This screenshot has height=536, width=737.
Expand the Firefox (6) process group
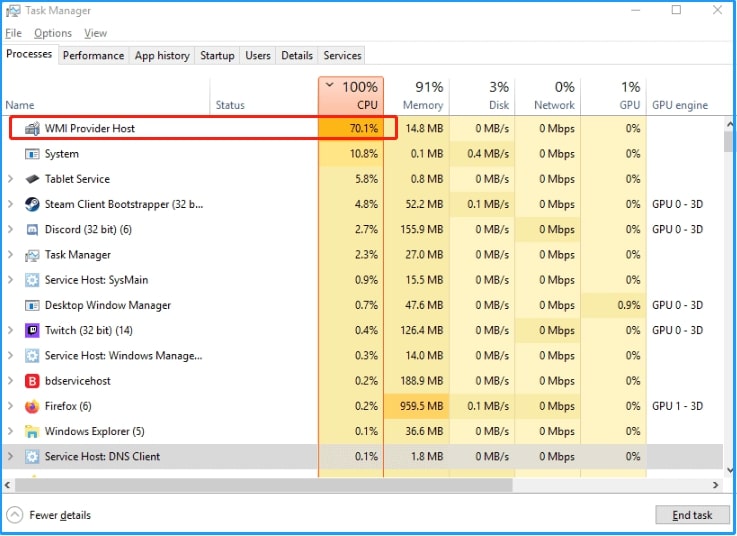(10, 406)
